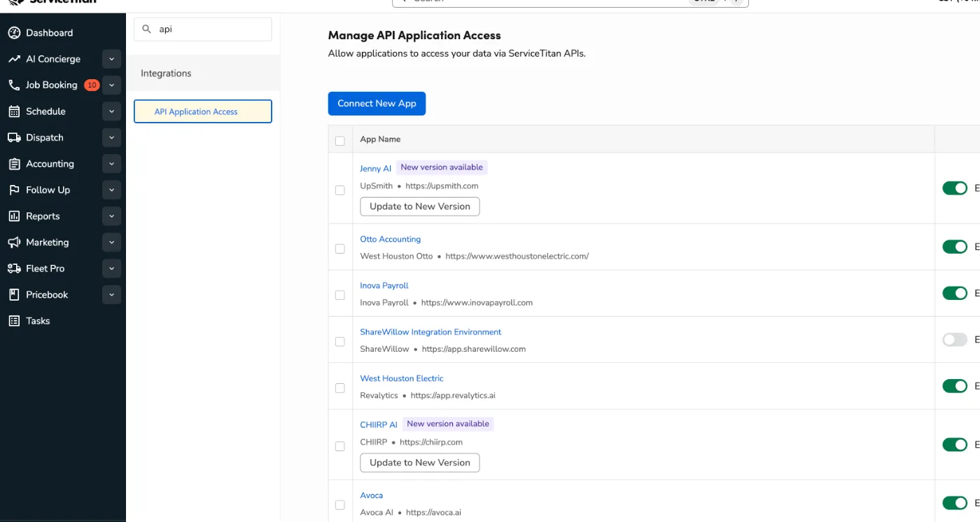This screenshot has height=522, width=980.
Task: Check the Avoca row checkbox
Action: coord(340,504)
